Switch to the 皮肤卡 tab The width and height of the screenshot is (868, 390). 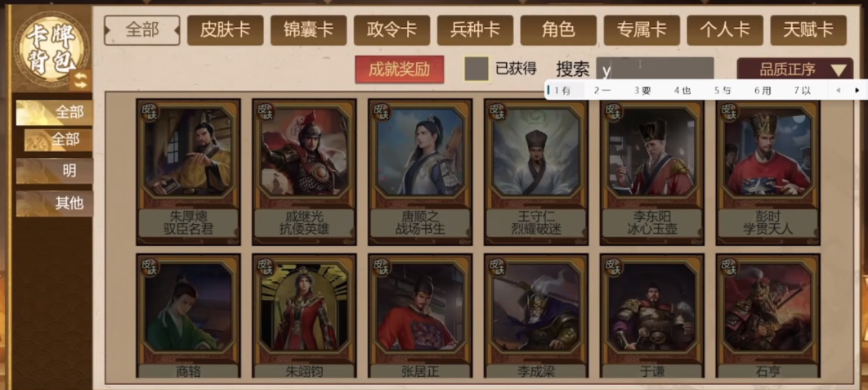point(226,30)
